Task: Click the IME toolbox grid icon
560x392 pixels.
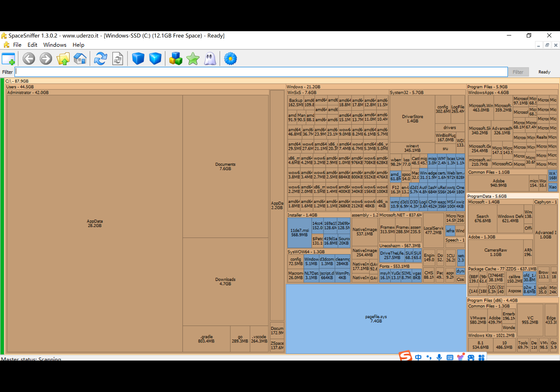Action: pos(482,357)
